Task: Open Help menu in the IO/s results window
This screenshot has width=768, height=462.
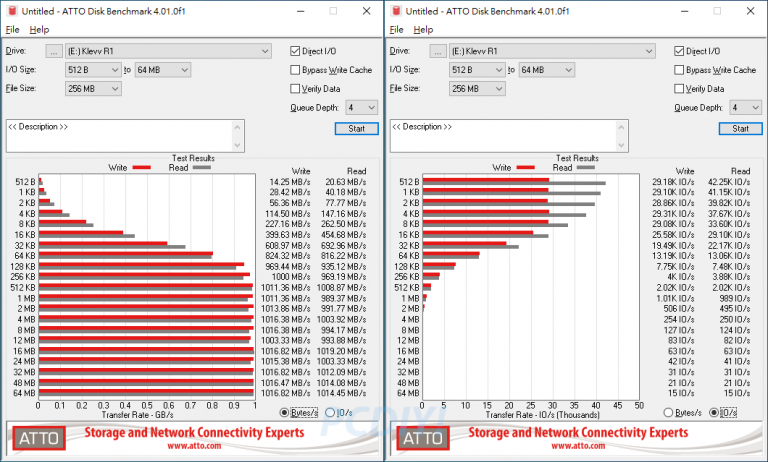Action: 423,30
